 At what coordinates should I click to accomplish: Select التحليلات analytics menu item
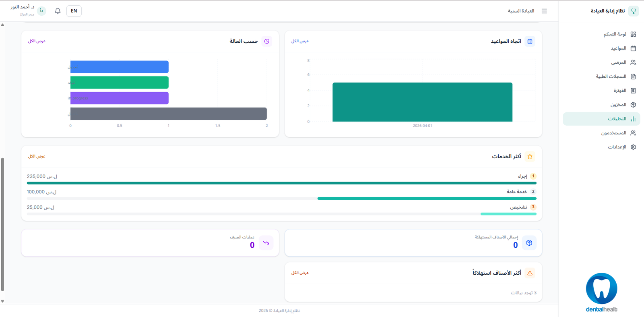[601, 119]
